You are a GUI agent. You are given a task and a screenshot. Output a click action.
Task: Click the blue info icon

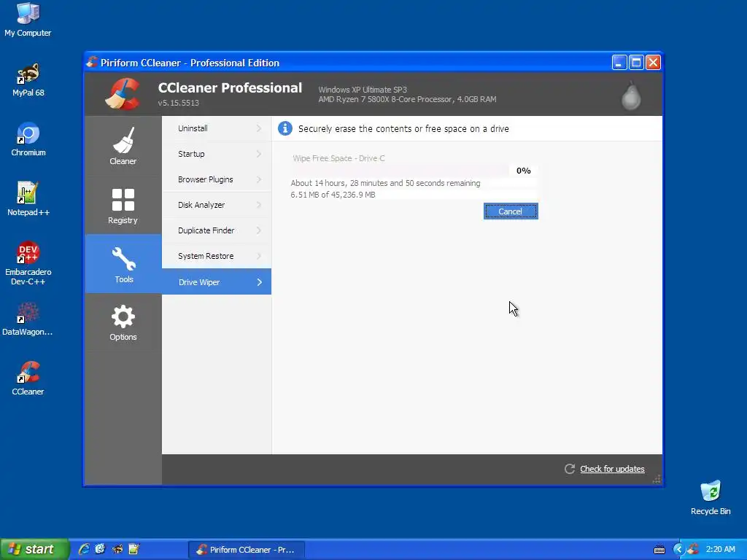pos(285,128)
